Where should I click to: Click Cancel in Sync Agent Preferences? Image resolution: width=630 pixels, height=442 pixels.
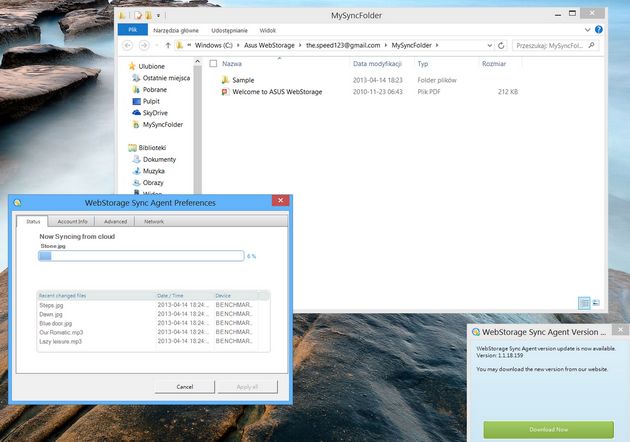(x=185, y=387)
